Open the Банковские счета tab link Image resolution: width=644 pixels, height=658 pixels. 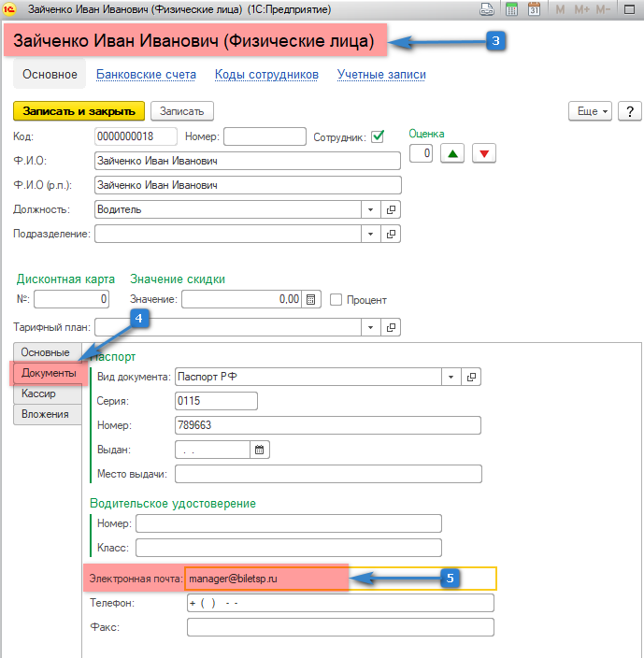pos(146,74)
